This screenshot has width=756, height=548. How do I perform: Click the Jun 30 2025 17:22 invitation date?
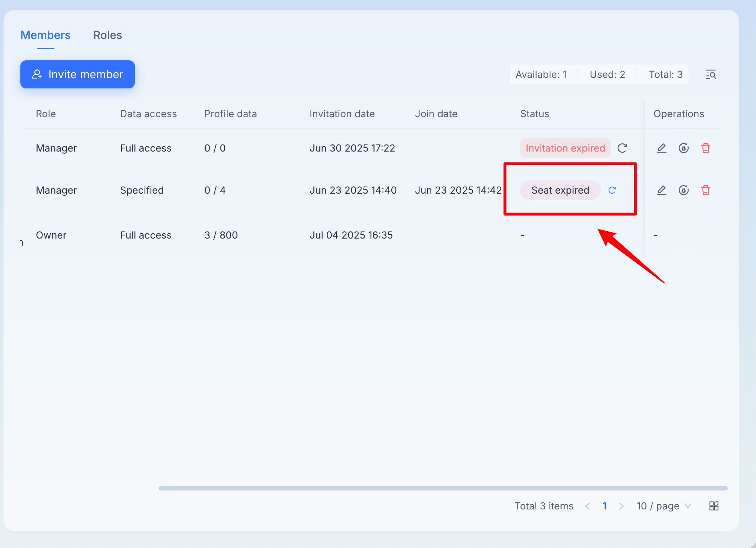coord(352,148)
